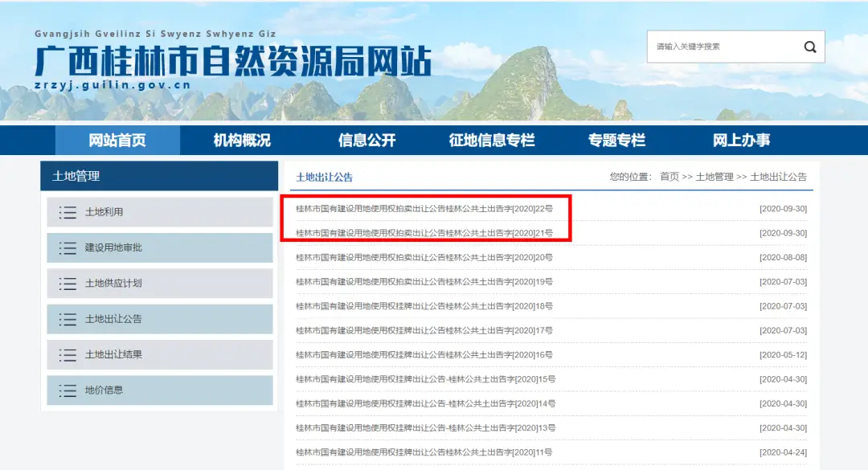Open the 信息公开 navigation item
This screenshot has width=868, height=470.
(367, 140)
